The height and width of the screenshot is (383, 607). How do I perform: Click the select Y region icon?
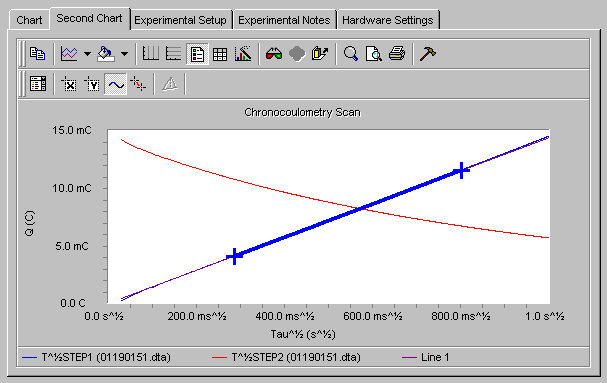click(92, 84)
